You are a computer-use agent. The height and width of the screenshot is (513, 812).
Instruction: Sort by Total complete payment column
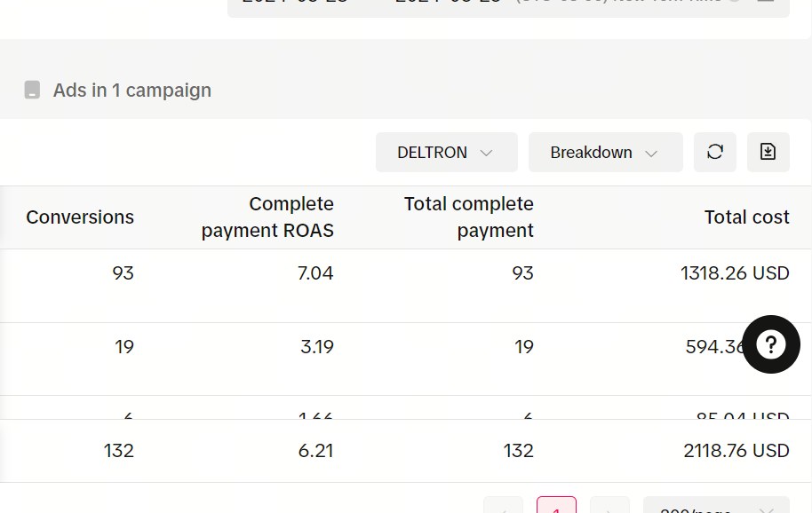(x=469, y=217)
